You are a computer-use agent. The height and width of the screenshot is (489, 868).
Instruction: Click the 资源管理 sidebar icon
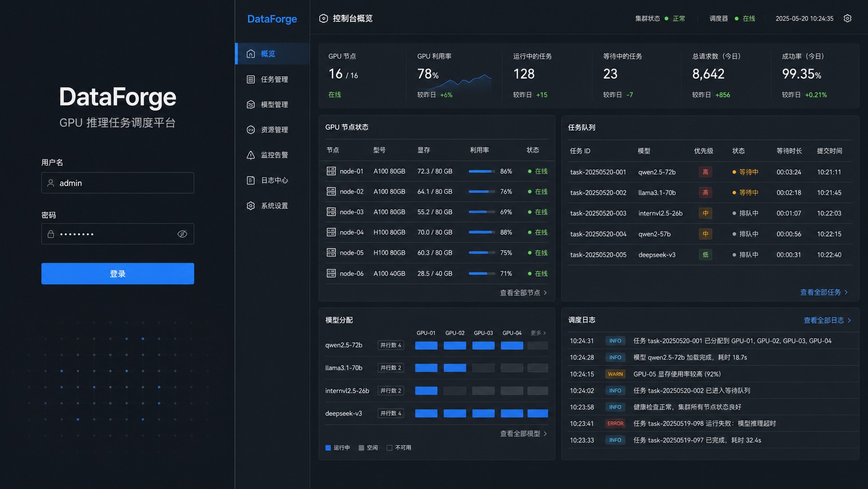coord(251,129)
